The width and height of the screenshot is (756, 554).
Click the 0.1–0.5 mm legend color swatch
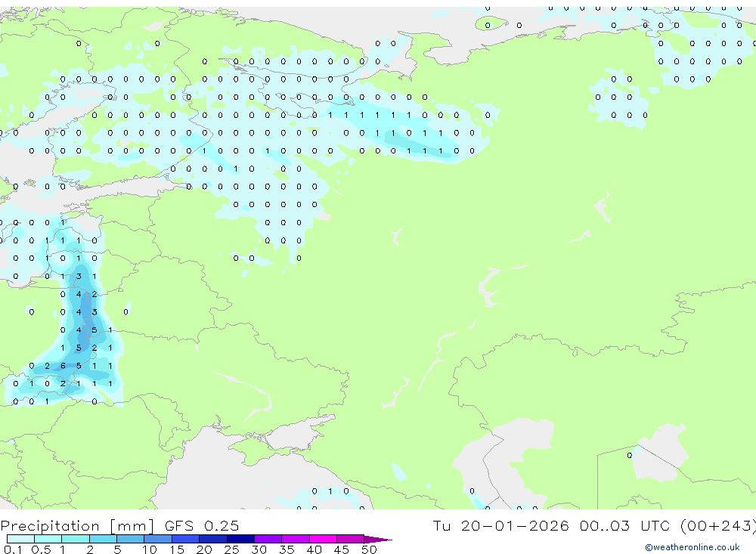[20, 539]
